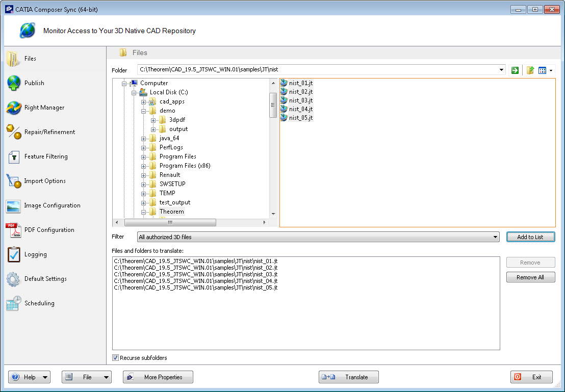
Task: Select the nist_03.jt file icon
Action: 284,100
